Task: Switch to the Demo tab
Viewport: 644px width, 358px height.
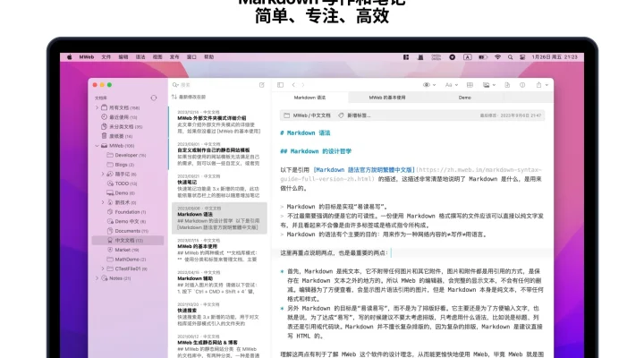Action: [x=464, y=98]
